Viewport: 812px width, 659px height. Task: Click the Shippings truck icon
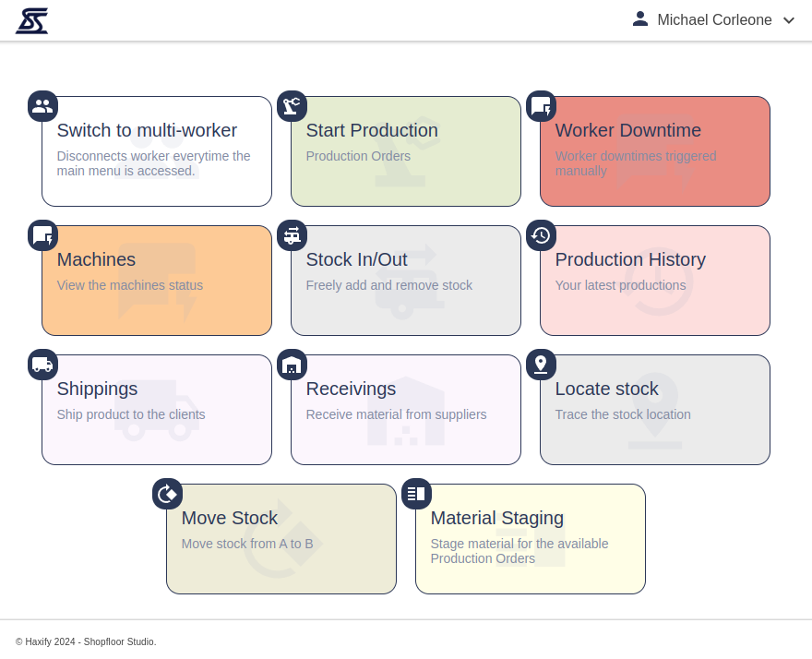pos(42,365)
